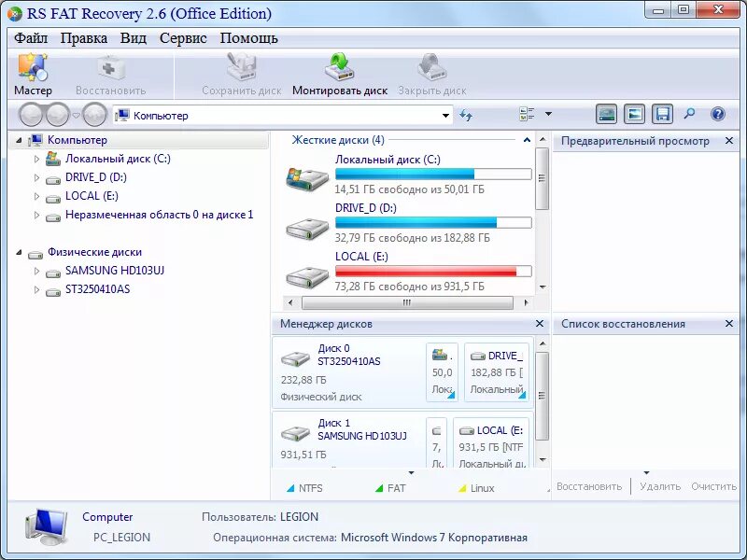Select the DRIVE_ 182,88 ГБ partition block
The image size is (747, 560).
[x=497, y=372]
